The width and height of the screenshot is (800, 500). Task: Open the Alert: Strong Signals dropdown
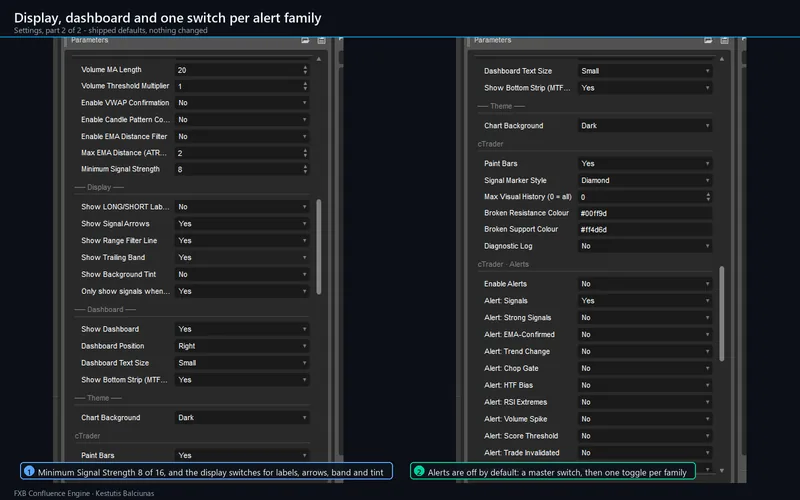[x=645, y=318]
